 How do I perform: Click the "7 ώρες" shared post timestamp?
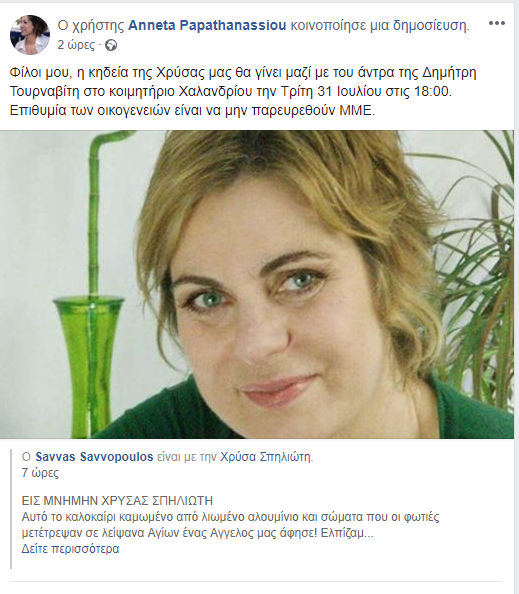[40, 473]
